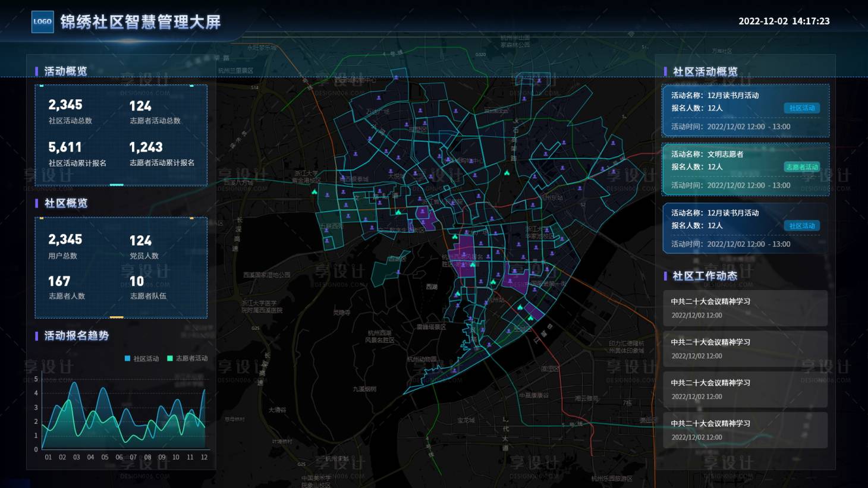This screenshot has height=488, width=868.
Task: Click 志愿者活动 tag on 文明志愿者 card
Action: coord(802,167)
